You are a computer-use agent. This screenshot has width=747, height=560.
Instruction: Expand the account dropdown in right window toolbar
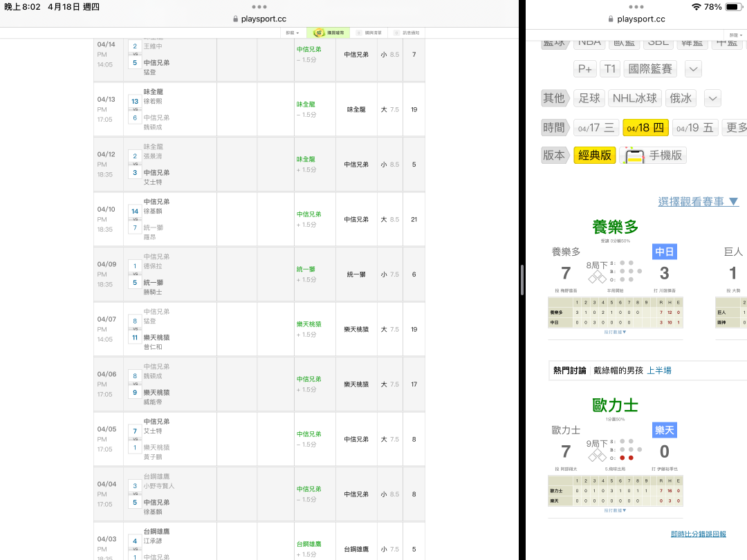click(736, 35)
